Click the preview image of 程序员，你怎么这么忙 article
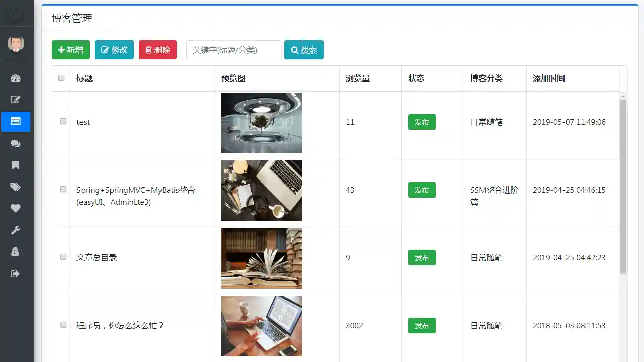The height and width of the screenshot is (362, 644). pos(262,326)
